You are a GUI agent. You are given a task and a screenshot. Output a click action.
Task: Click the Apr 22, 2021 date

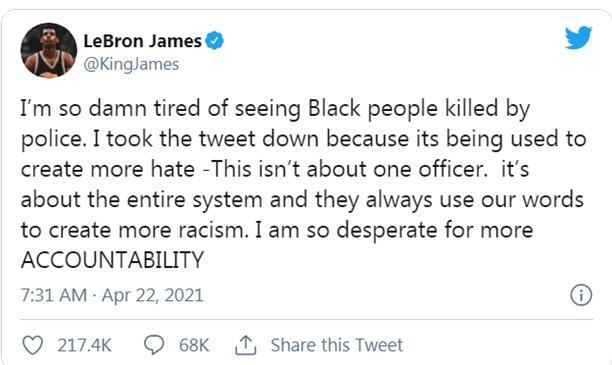[x=153, y=295]
